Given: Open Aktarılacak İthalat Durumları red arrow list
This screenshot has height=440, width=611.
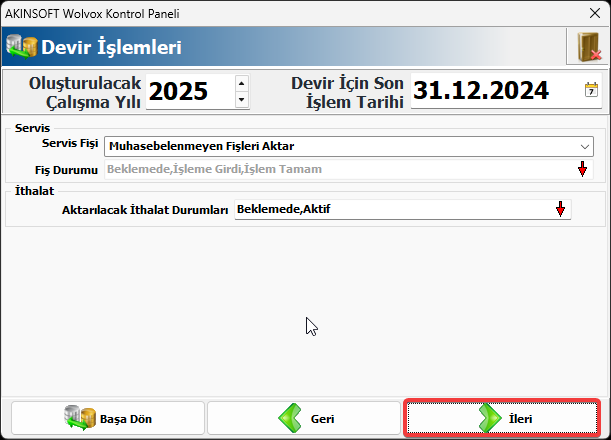Looking at the screenshot, I should click(x=560, y=209).
